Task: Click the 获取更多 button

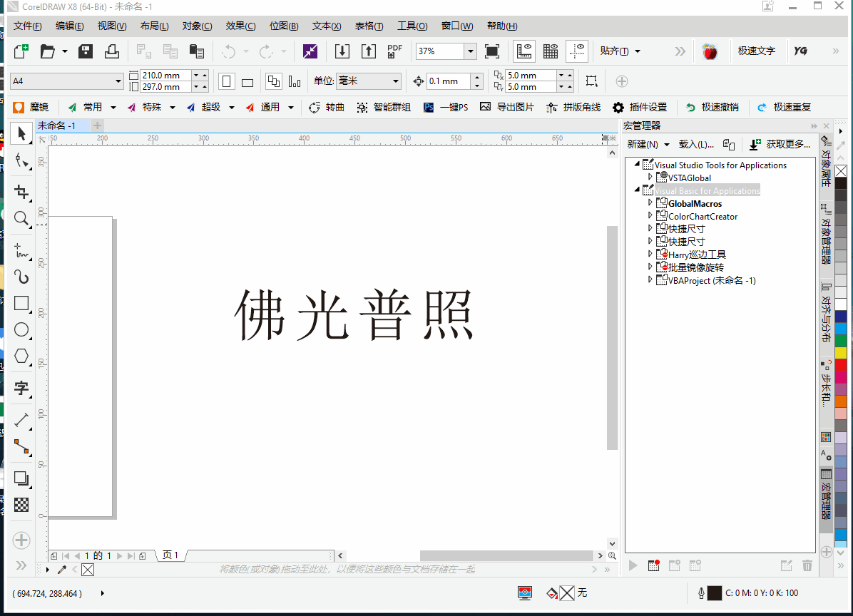Action: [x=781, y=144]
